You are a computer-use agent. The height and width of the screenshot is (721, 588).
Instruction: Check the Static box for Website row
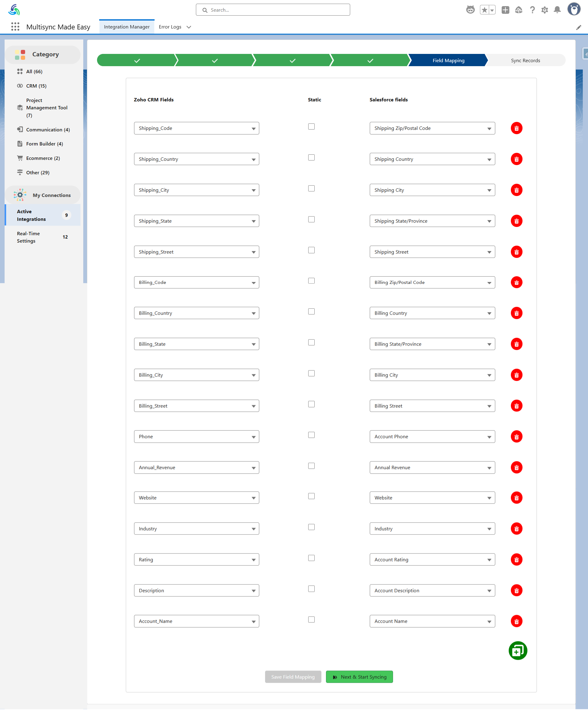point(311,496)
